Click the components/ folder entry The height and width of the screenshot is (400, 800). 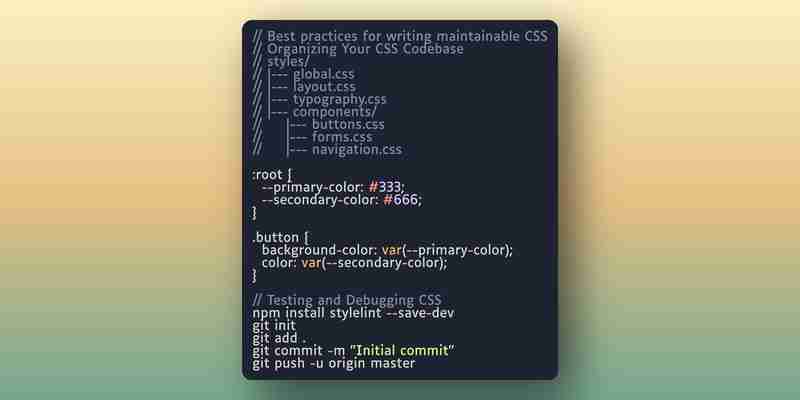pos(335,112)
